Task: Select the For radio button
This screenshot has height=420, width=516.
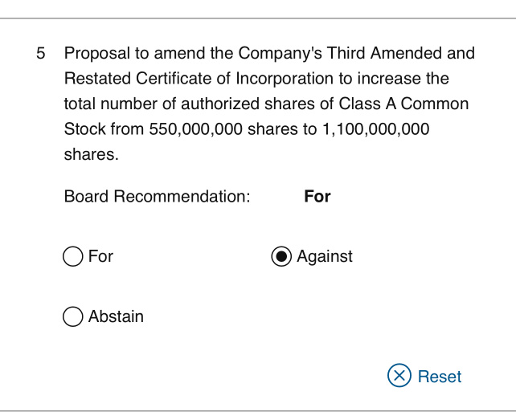Action: (72, 257)
